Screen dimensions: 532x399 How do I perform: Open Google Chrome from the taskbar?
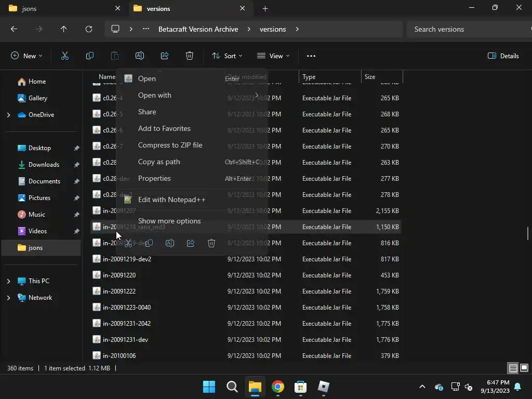(x=278, y=387)
